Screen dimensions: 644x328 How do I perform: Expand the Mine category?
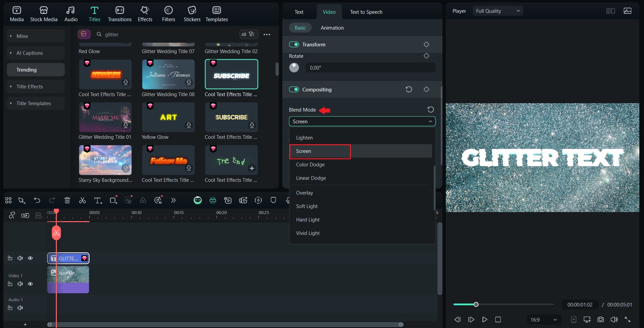36,36
